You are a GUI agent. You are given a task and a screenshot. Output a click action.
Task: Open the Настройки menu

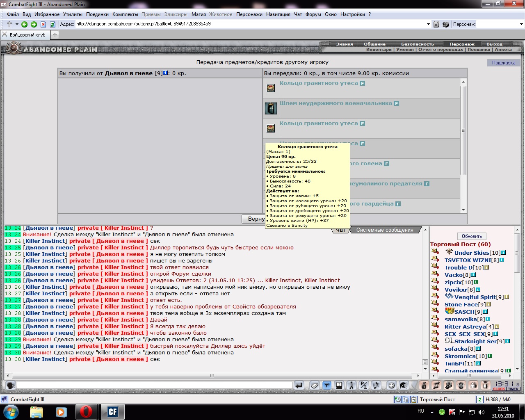click(x=353, y=14)
